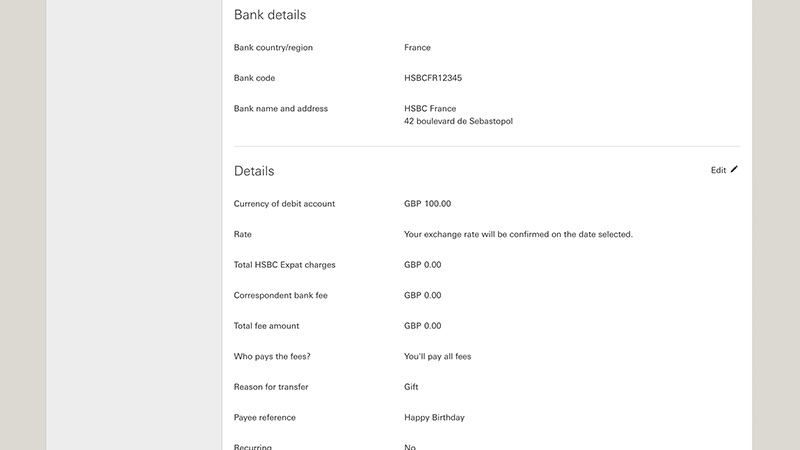Click the France country value

tap(417, 47)
